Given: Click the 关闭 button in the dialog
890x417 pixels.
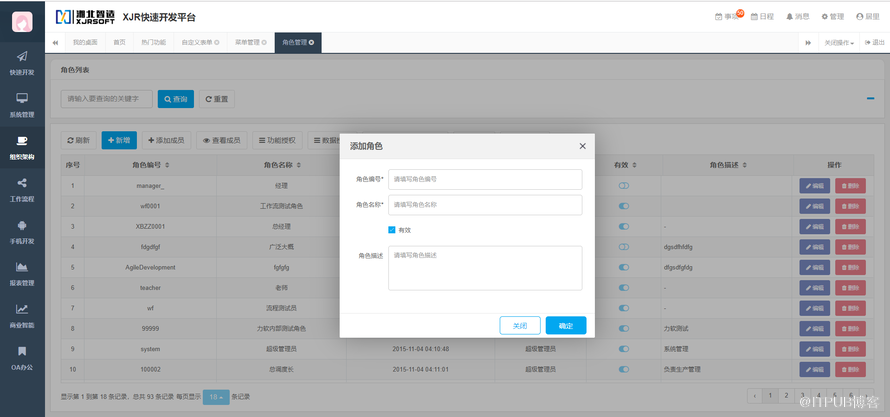Looking at the screenshot, I should pos(520,325).
